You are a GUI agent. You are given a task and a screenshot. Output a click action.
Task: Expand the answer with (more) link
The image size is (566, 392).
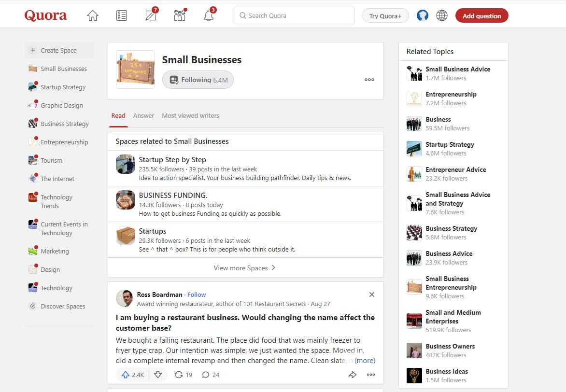pos(365,361)
